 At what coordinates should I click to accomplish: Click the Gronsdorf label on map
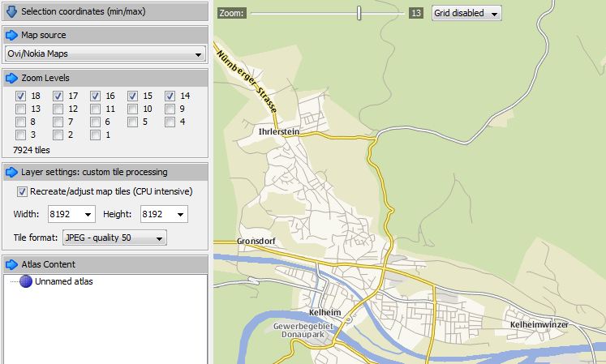(256, 241)
